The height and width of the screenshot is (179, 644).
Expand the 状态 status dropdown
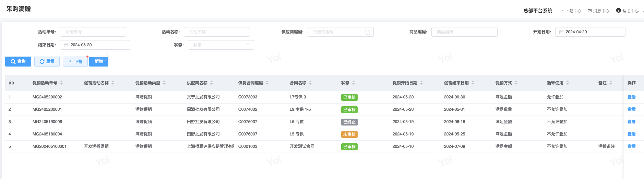click(x=221, y=45)
